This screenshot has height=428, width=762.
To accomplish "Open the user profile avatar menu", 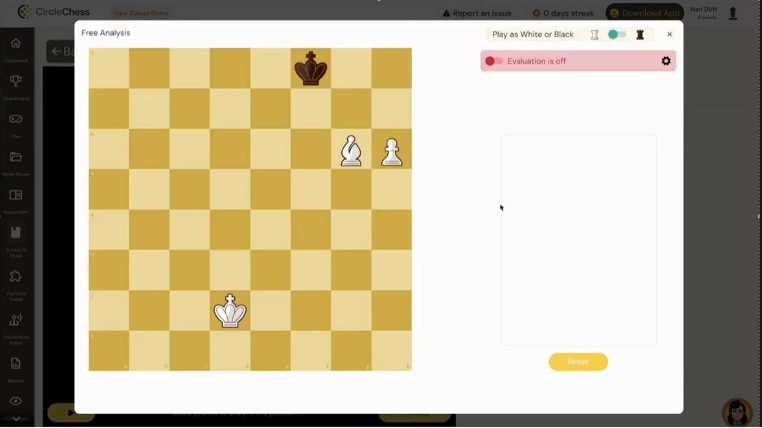I will pos(733,13).
